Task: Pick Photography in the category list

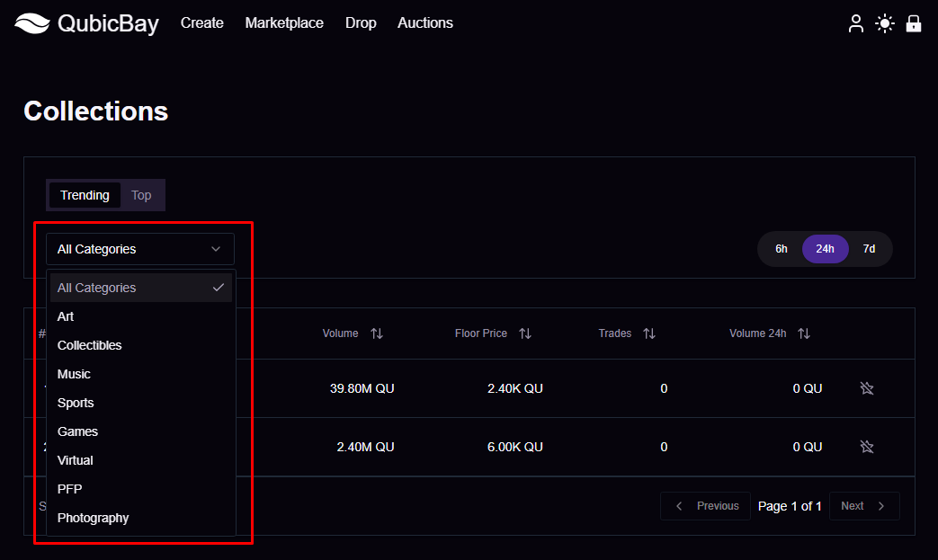Action: [x=93, y=518]
